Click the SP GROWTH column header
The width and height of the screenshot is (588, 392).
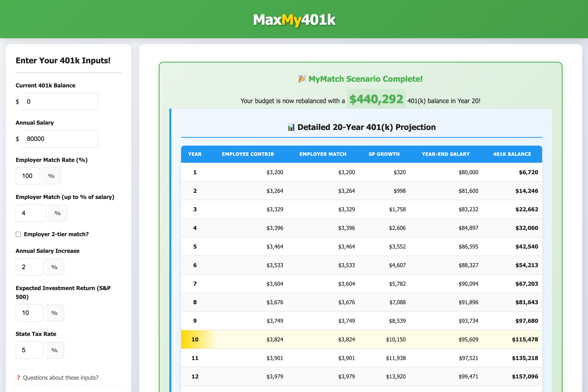point(384,154)
